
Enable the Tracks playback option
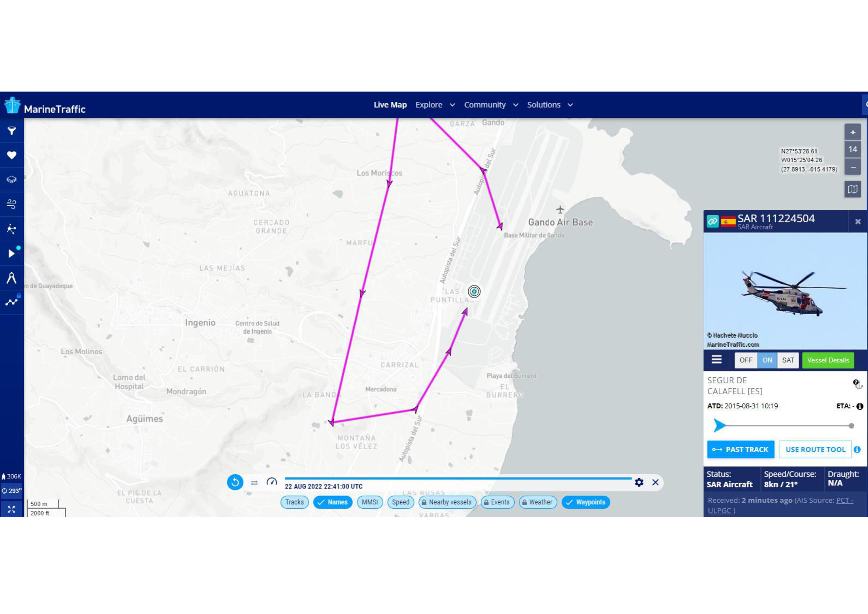294,502
